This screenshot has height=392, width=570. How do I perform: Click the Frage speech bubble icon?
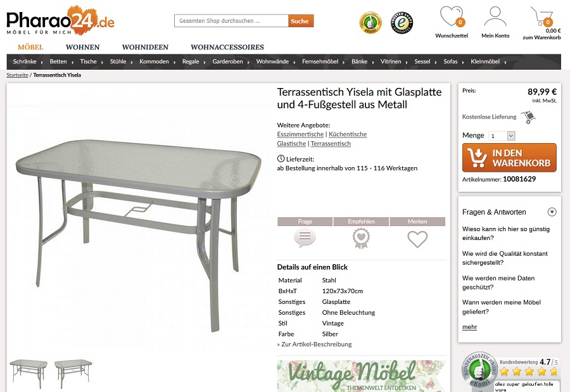(x=305, y=238)
